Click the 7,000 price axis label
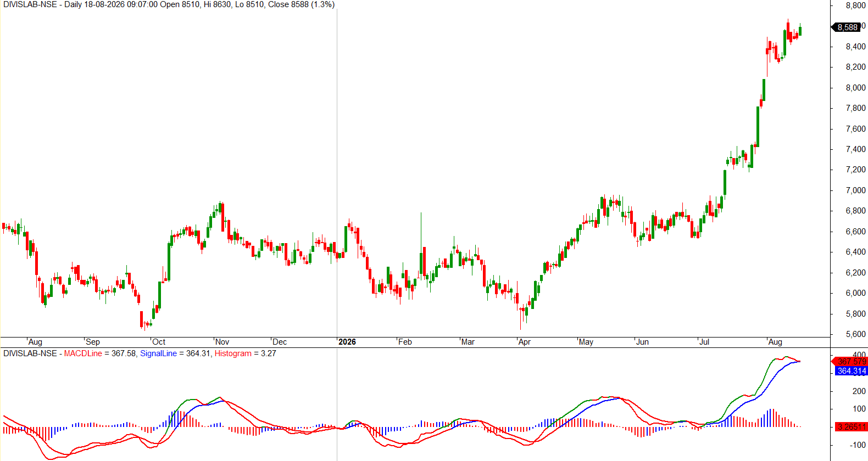This screenshot has height=461, width=868. (856, 190)
